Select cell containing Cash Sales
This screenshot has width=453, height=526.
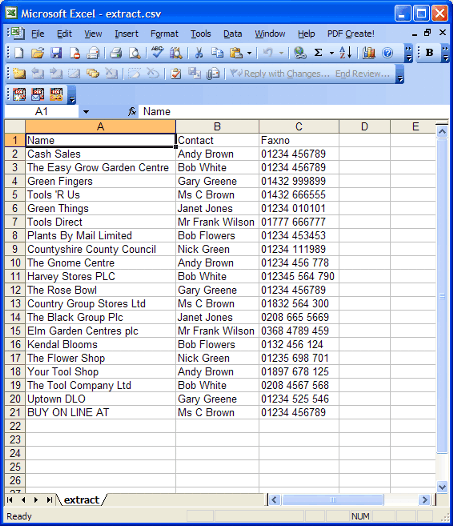coord(100,154)
